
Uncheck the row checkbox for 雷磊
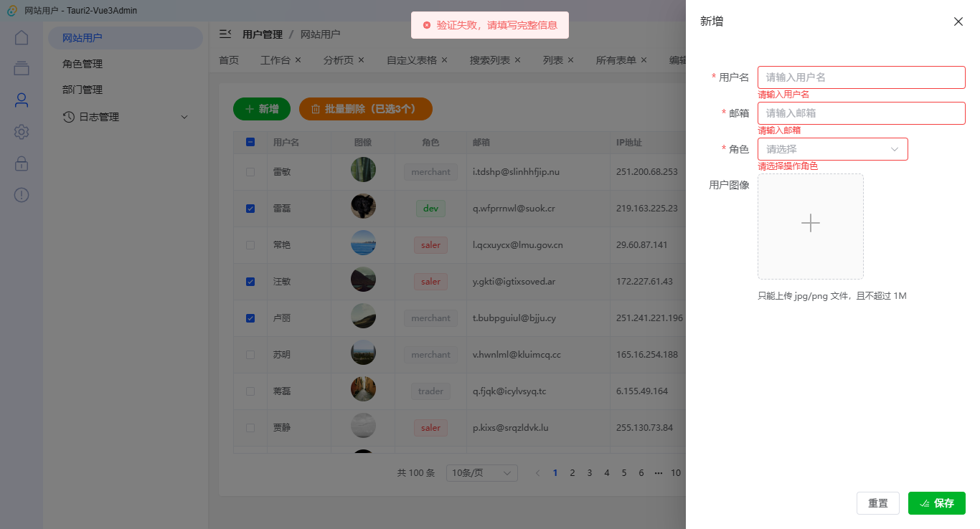point(250,208)
